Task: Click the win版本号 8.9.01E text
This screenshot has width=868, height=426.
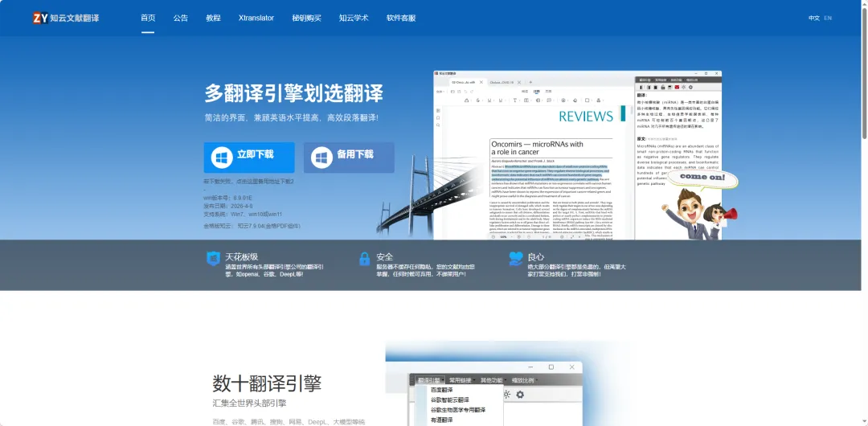Action: tap(228, 197)
